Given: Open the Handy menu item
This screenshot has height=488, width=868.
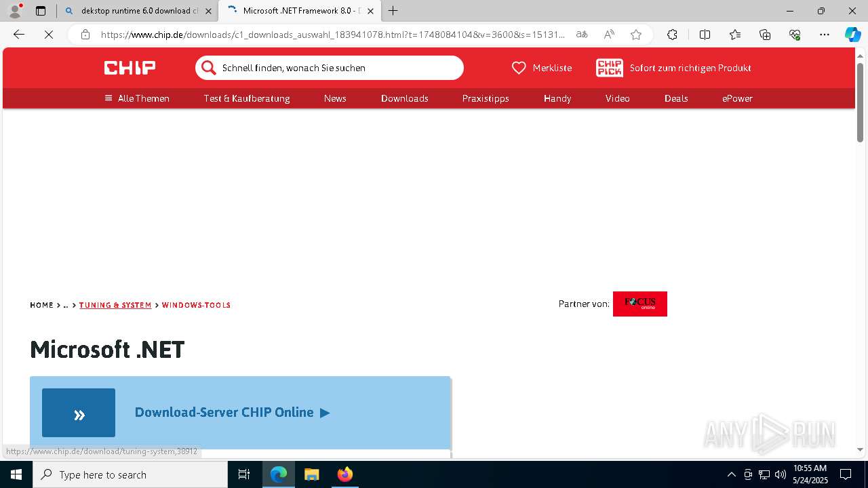Looking at the screenshot, I should [x=557, y=98].
